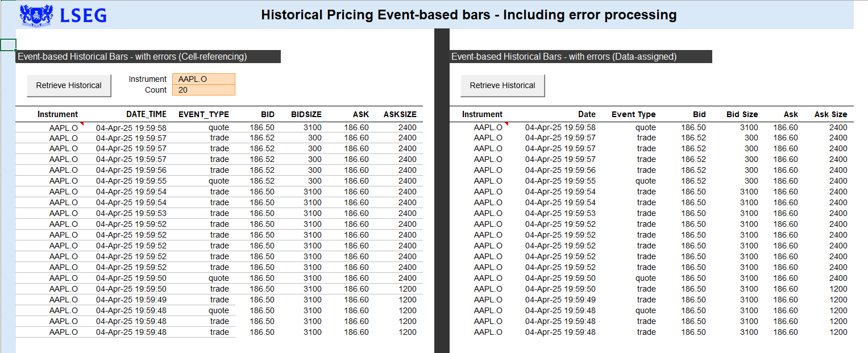Select the DATE_TIME column header
Viewport: 868px width, 353px height.
tap(146, 114)
